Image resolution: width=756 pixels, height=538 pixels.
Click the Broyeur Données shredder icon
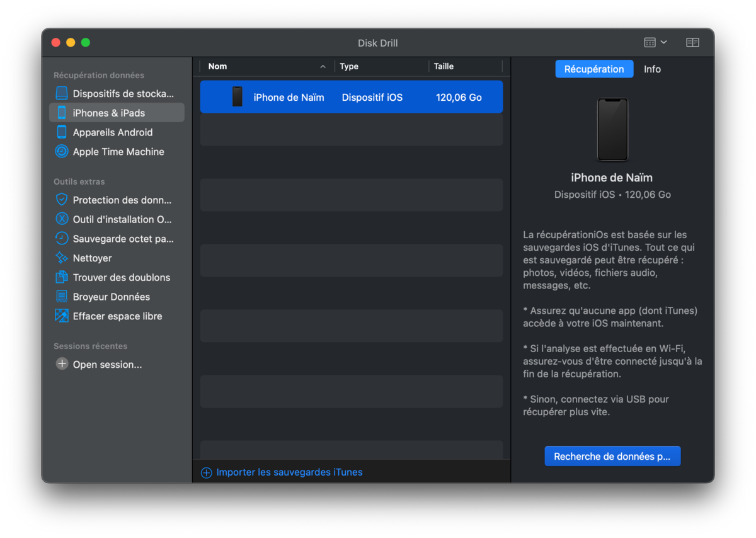click(62, 296)
